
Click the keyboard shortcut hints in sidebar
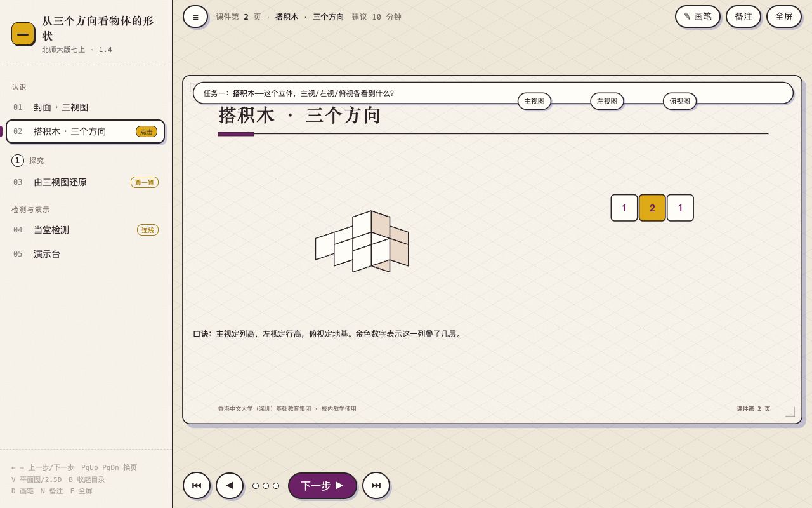pos(74,479)
